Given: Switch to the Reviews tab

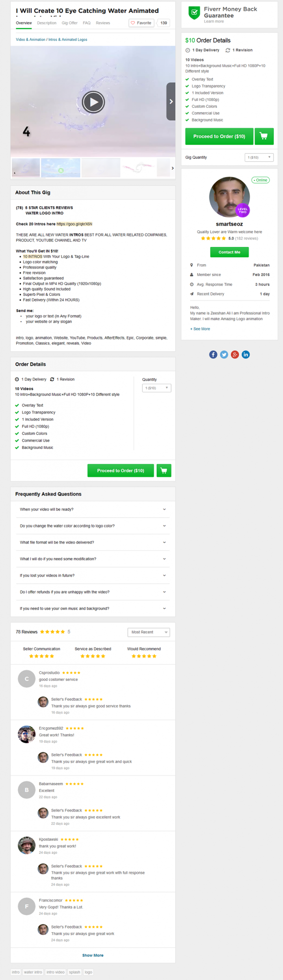Looking at the screenshot, I should pyautogui.click(x=103, y=23).
